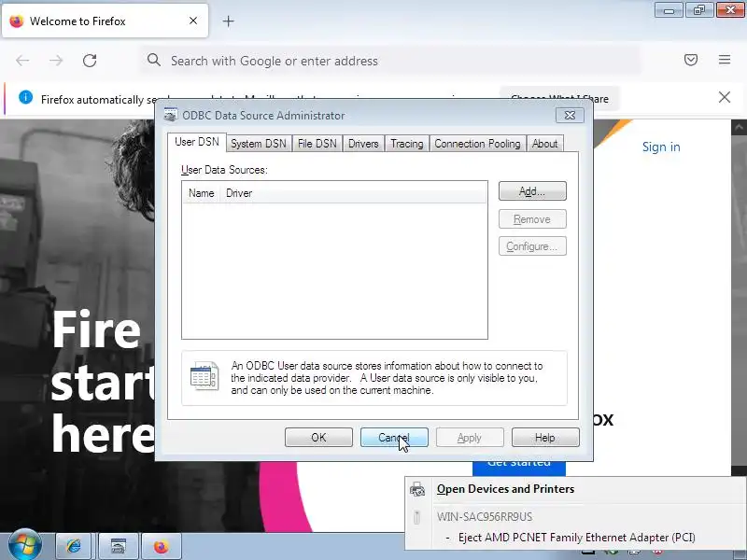This screenshot has width=747, height=560.
Task: Click the Name column header
Action: (201, 193)
